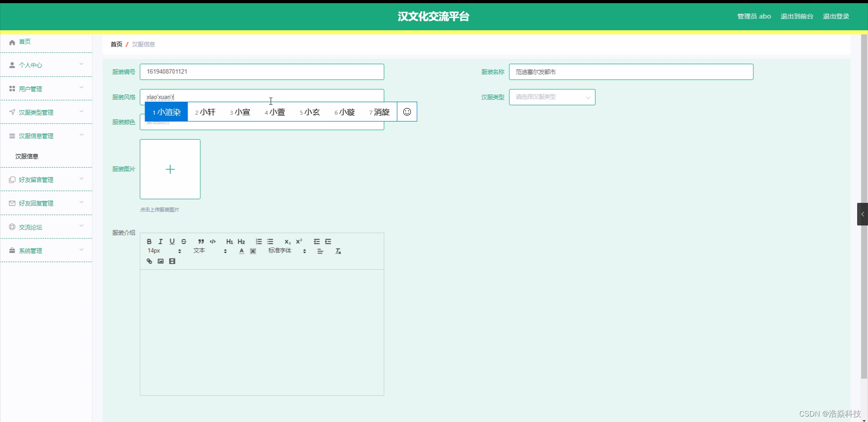The width and height of the screenshot is (868, 422).
Task: Open the 汉服类型 selection dropdown
Action: pyautogui.click(x=552, y=97)
